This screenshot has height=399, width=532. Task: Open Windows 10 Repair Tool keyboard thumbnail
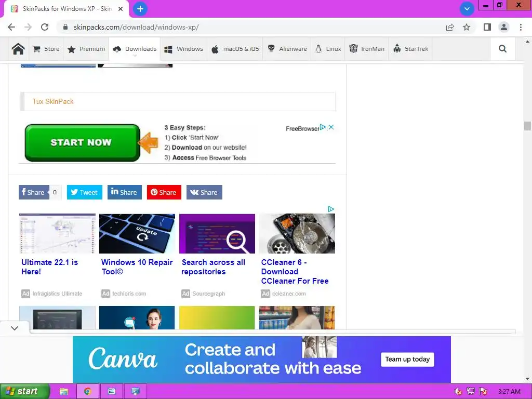[x=137, y=233]
